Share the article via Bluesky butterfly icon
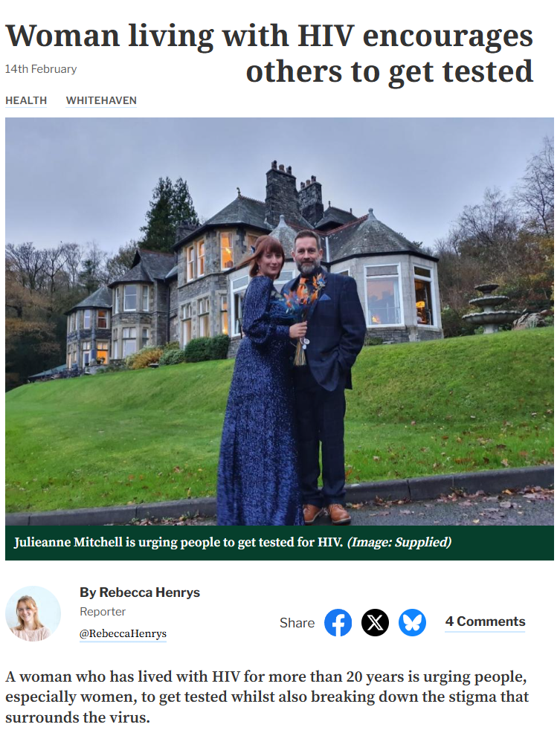Image resolution: width=560 pixels, height=730 pixels. (412, 622)
